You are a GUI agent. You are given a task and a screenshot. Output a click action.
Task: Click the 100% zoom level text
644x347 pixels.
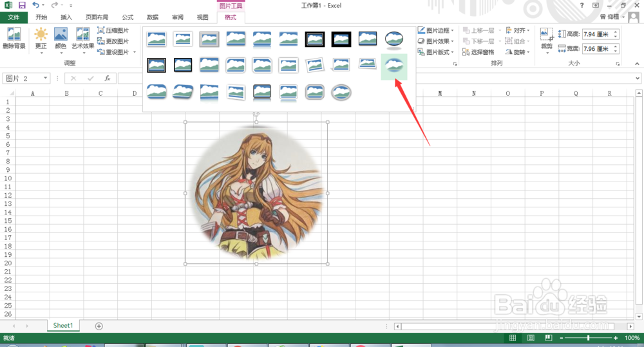coord(632,338)
